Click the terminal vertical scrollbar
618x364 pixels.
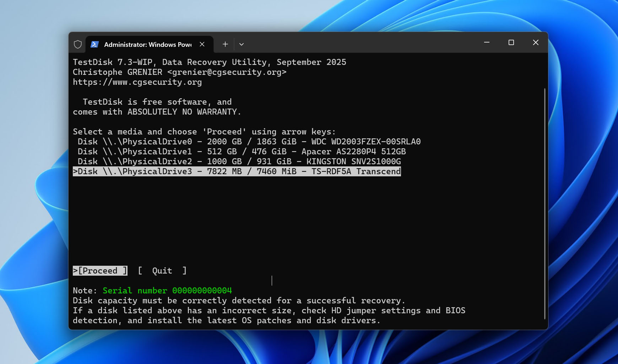pyautogui.click(x=544, y=204)
